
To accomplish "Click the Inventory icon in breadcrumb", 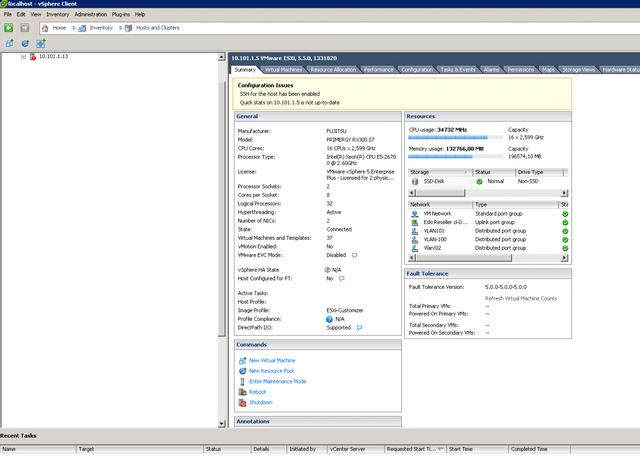I will [x=82, y=28].
